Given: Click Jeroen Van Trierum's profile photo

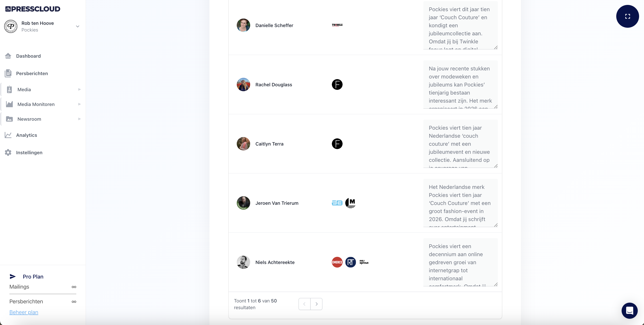Looking at the screenshot, I should click(x=243, y=203).
